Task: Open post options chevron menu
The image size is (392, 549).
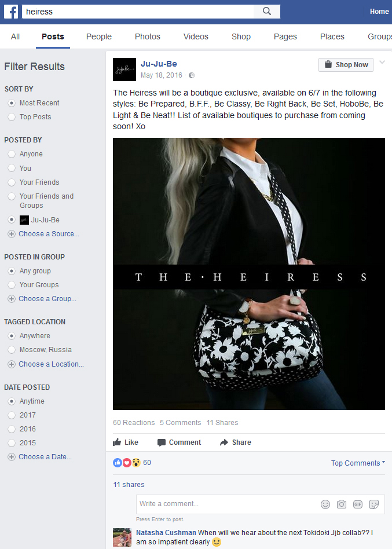Action: pos(382,63)
